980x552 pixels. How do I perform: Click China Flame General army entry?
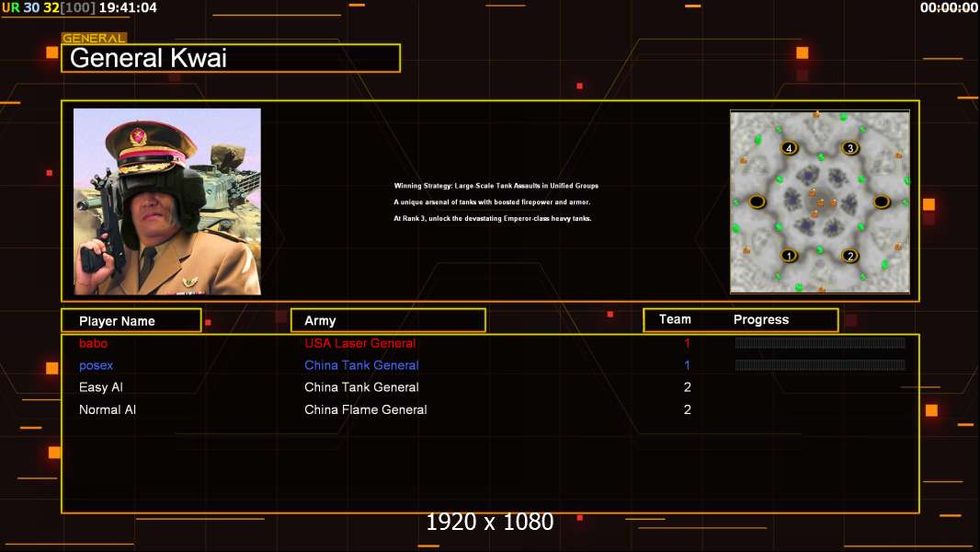366,409
